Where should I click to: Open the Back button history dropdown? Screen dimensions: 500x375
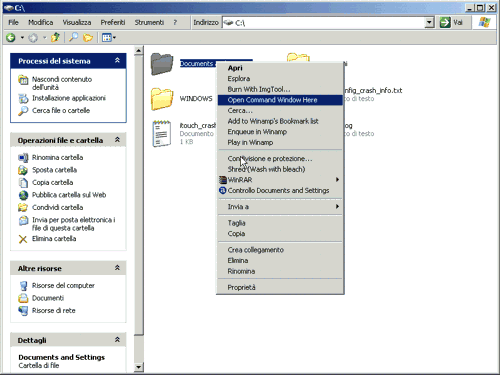pyautogui.click(x=22, y=38)
